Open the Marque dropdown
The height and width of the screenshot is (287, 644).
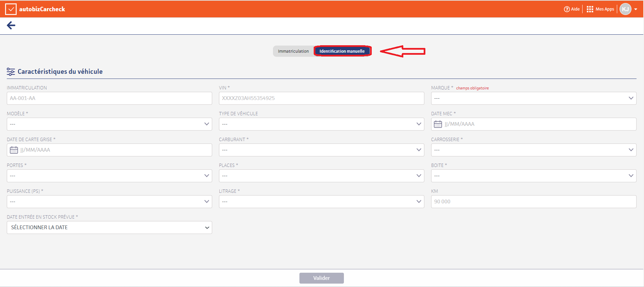[x=534, y=98]
